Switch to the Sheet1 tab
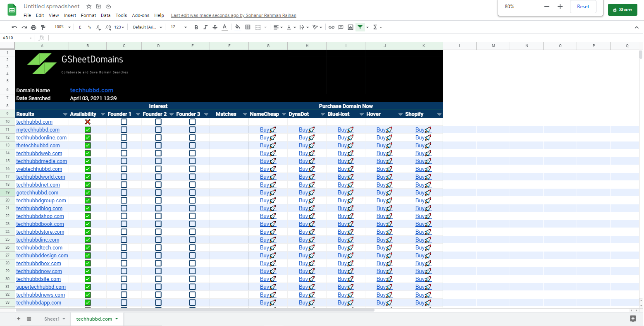This screenshot has height=326, width=644. [x=52, y=319]
